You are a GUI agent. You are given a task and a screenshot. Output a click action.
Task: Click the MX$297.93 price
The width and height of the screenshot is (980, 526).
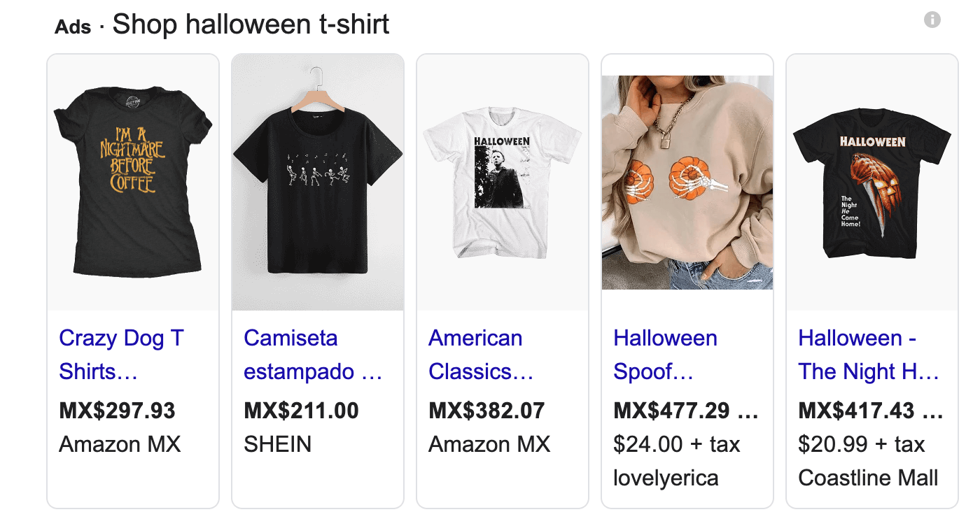(x=117, y=411)
